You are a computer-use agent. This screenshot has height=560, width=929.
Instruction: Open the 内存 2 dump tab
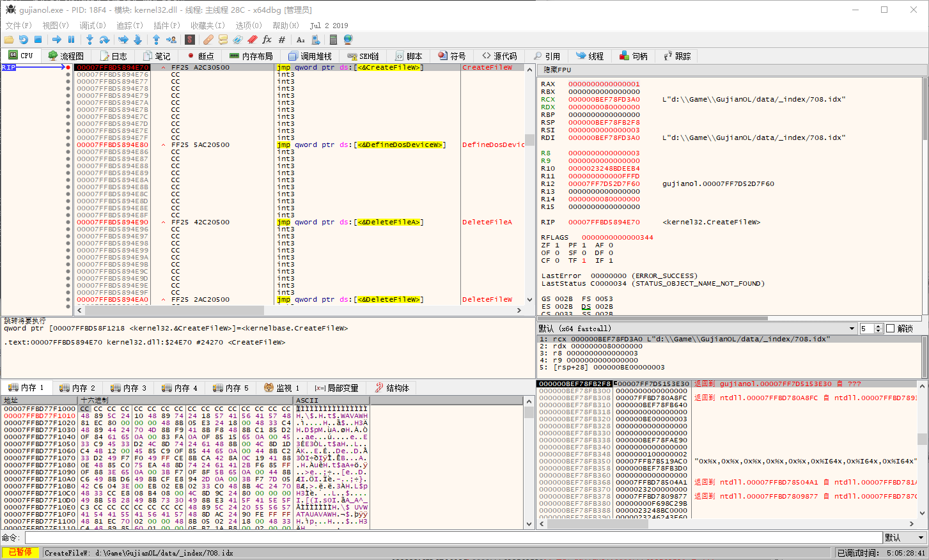pos(77,388)
